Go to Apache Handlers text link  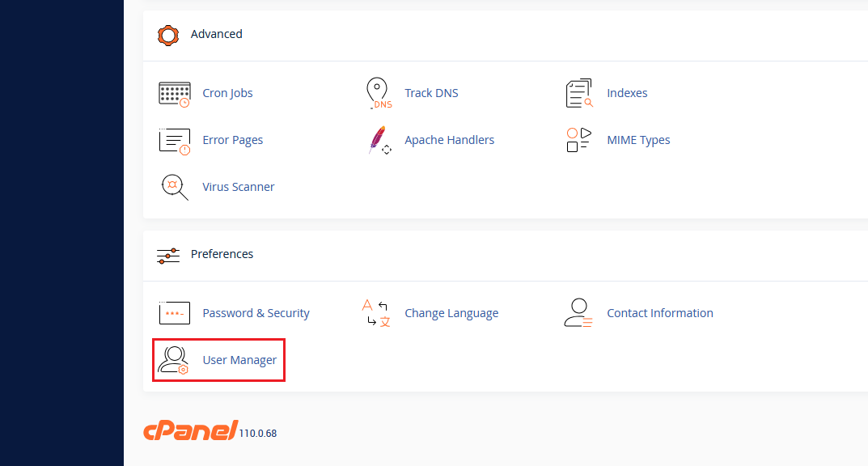coord(449,140)
